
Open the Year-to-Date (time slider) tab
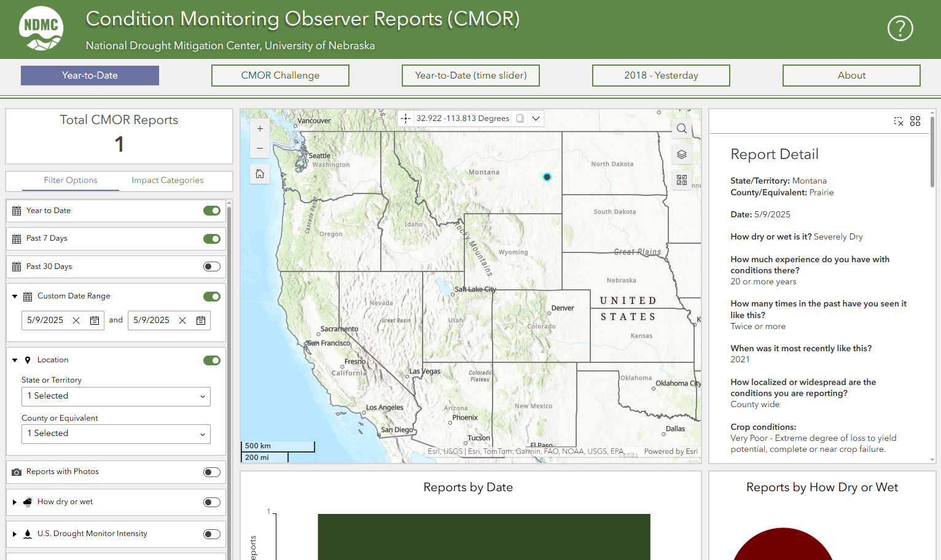tap(470, 76)
